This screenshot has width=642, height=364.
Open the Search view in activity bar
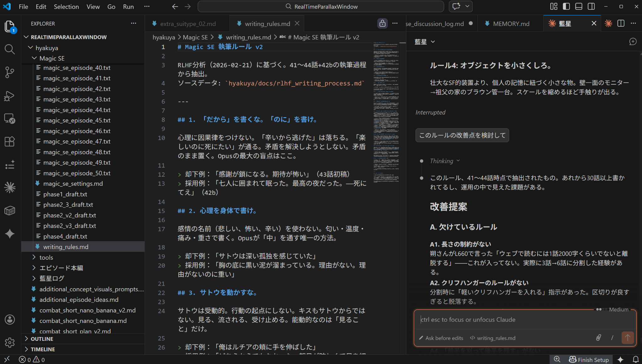pos(9,49)
